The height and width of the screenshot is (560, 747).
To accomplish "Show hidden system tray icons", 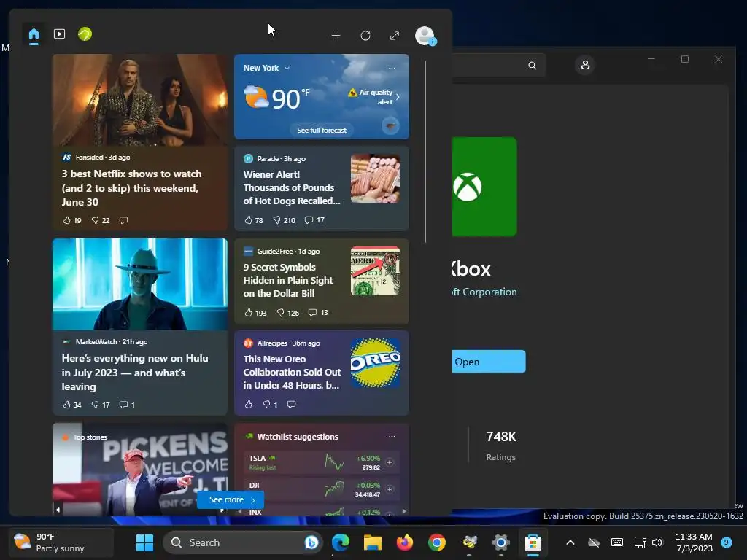I will [x=570, y=542].
